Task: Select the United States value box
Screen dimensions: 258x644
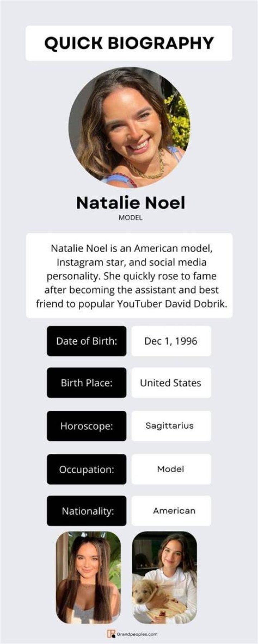Action: pos(171,383)
